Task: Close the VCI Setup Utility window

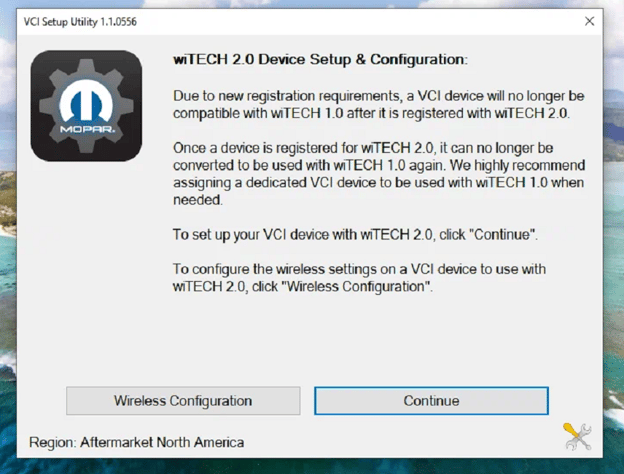Action: click(589, 20)
